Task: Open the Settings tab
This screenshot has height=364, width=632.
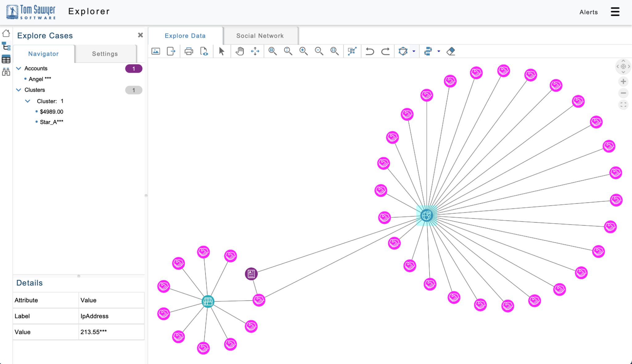Action: point(105,54)
